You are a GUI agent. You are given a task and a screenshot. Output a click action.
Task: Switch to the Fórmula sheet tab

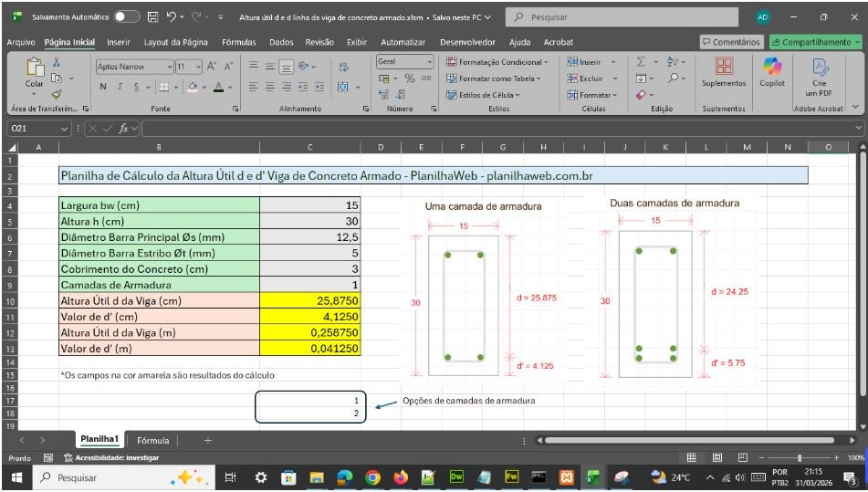coord(152,440)
